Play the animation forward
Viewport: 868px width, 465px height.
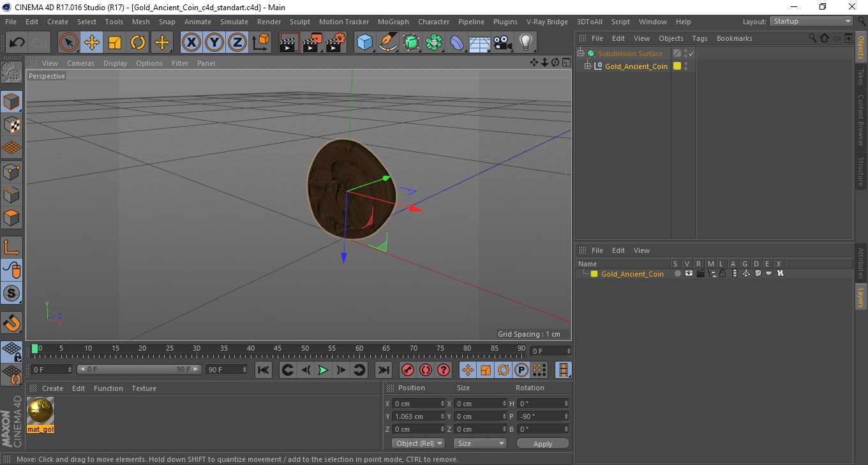click(324, 370)
